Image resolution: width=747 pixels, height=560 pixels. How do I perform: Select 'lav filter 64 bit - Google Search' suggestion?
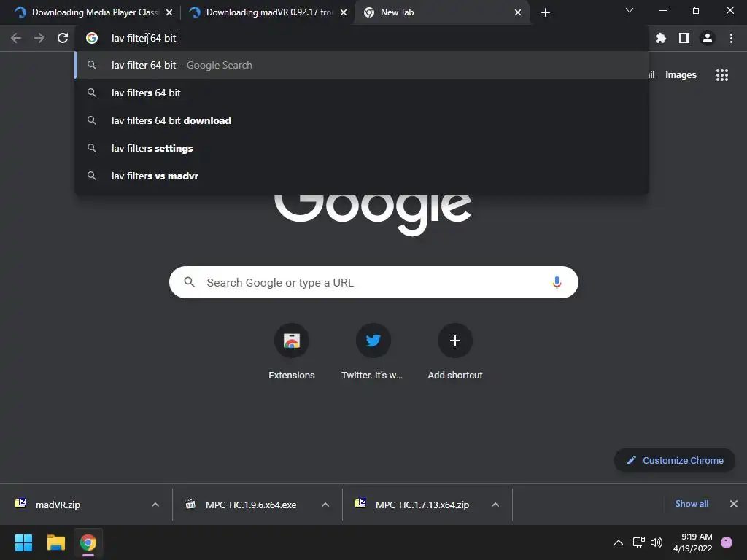coord(362,65)
